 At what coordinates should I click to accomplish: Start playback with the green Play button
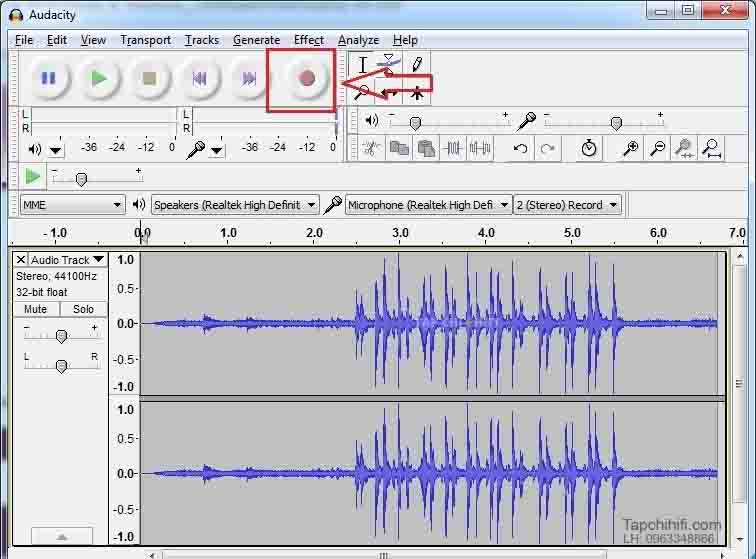[99, 78]
